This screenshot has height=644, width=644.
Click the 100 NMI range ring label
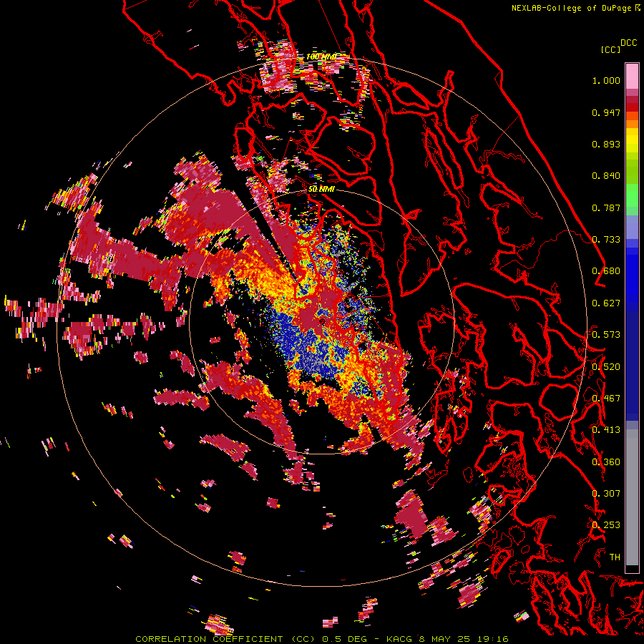[x=321, y=57]
